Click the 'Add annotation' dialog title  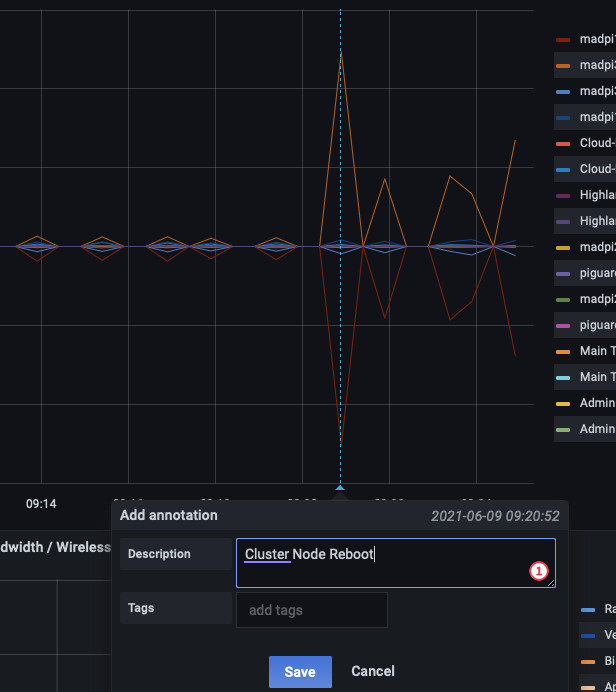pos(169,515)
